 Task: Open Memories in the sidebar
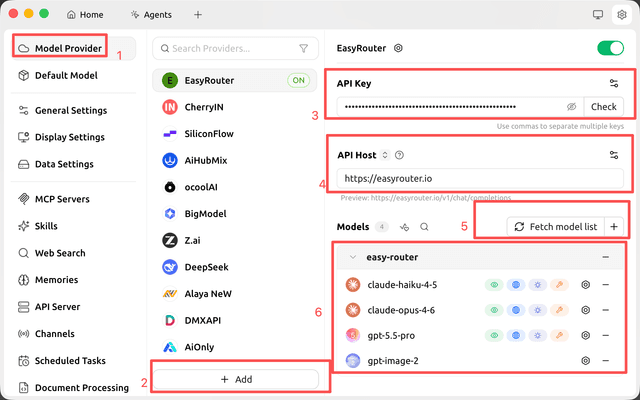pos(73,280)
